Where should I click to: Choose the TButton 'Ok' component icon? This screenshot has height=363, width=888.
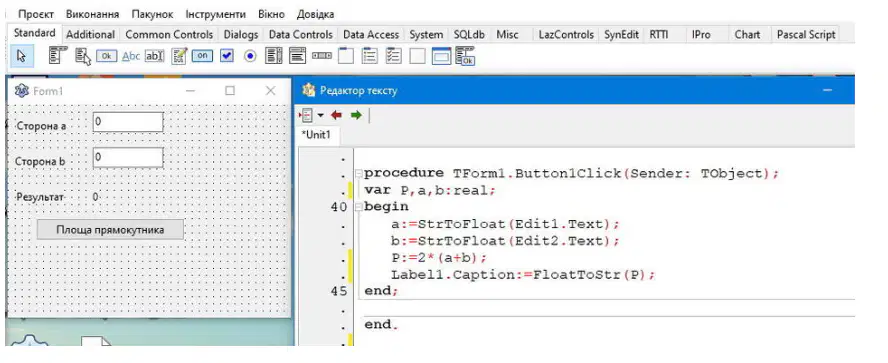(106, 56)
